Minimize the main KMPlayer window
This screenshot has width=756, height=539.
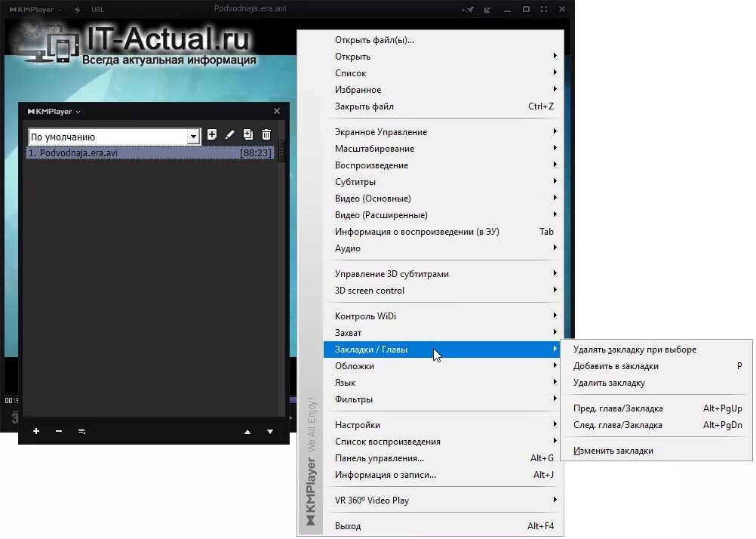click(507, 10)
